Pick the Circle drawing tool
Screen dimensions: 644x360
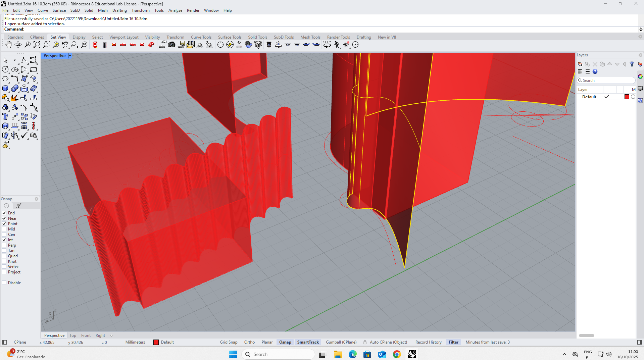(5, 69)
